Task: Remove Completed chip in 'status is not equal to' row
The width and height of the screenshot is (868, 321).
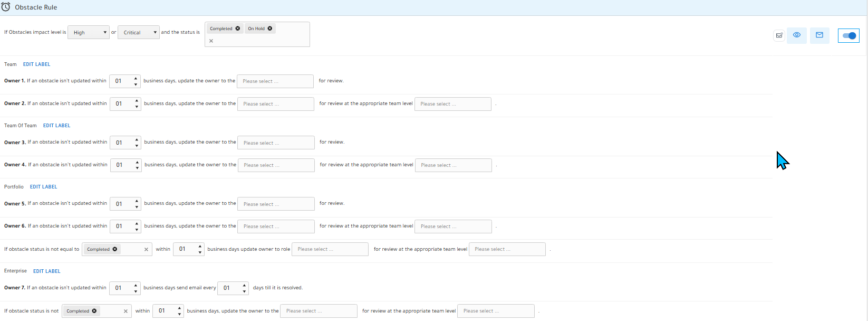Action: [115, 249]
